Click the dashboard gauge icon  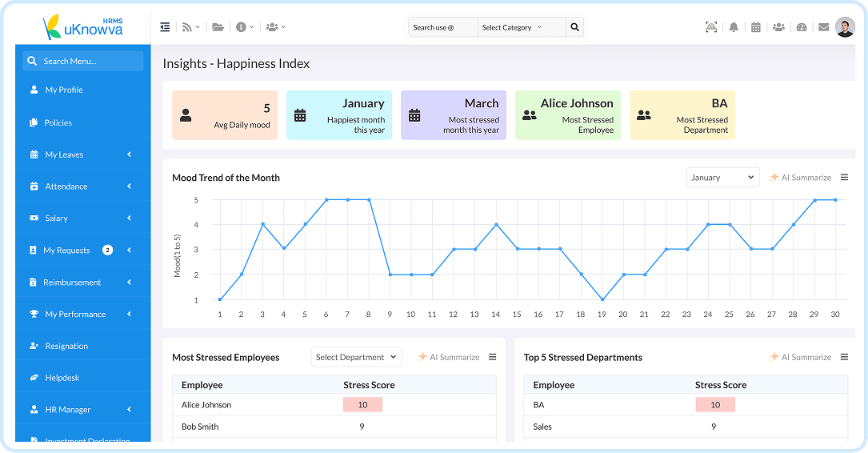point(802,27)
